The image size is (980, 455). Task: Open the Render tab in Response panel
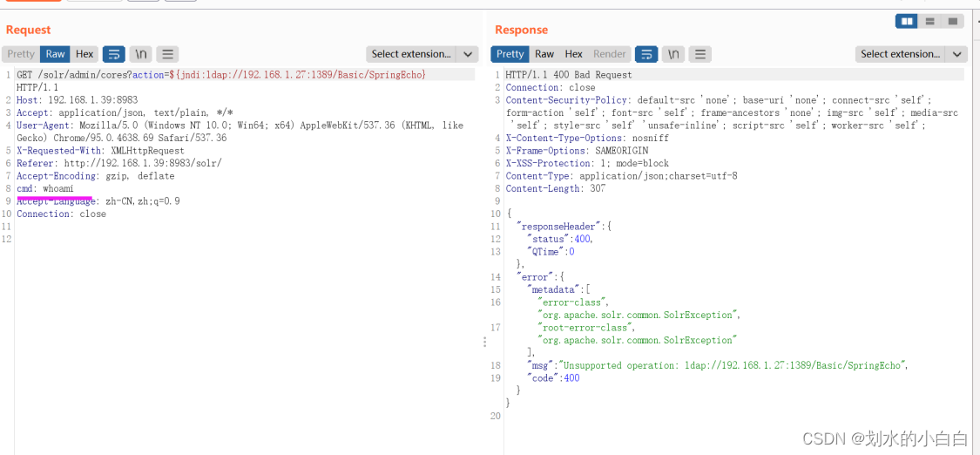(610, 54)
